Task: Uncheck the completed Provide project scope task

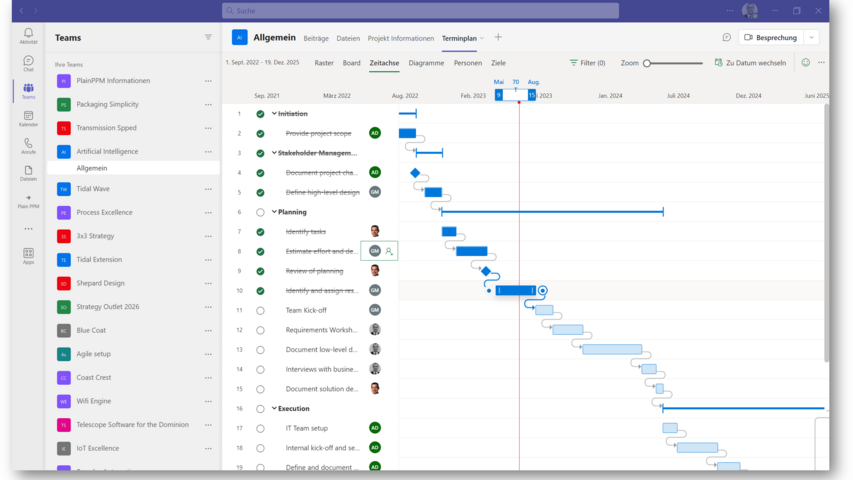Action: click(260, 133)
